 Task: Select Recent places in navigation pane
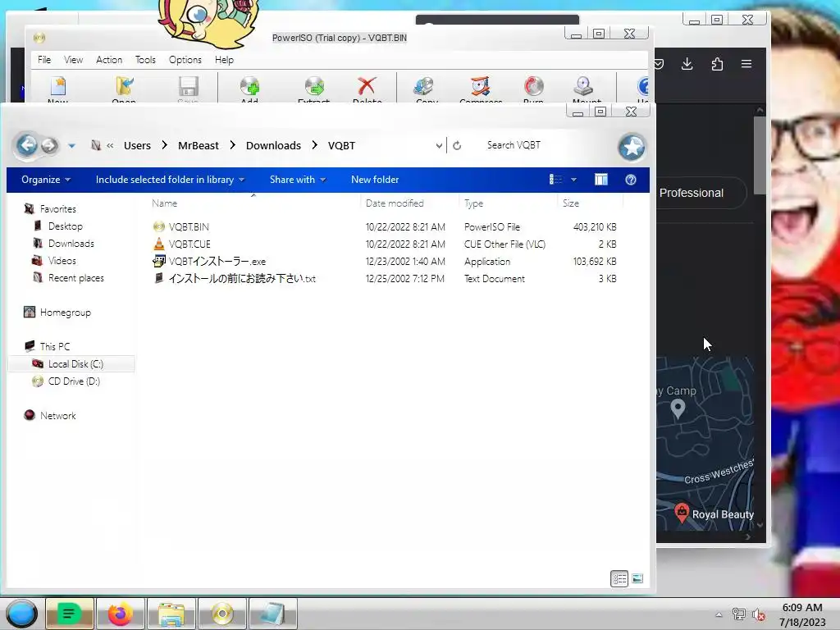click(76, 277)
